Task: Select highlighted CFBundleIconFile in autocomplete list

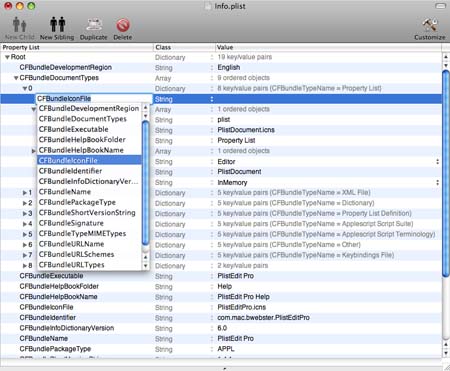Action: (x=89, y=160)
